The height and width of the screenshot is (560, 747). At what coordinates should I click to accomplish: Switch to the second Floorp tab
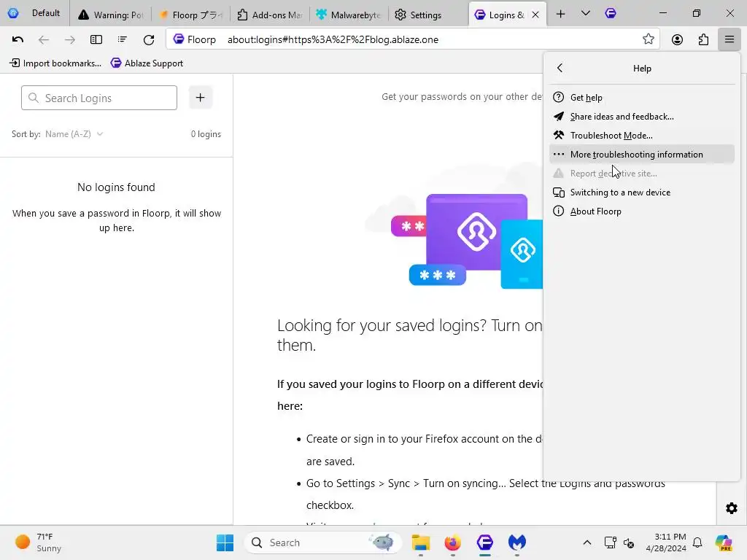190,15
